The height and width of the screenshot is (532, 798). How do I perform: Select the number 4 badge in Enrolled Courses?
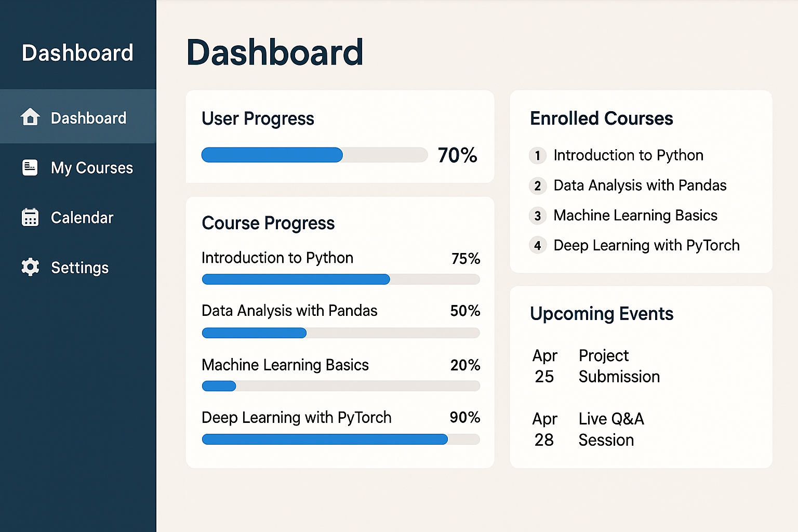(x=538, y=245)
